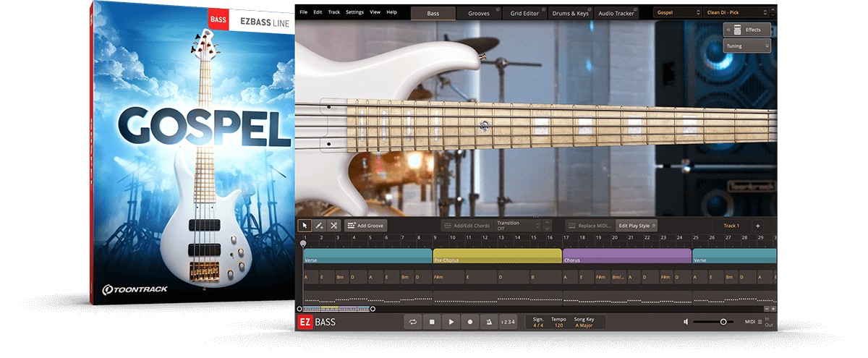Open Add/Edit Chords
The height and width of the screenshot is (358, 868).
point(467,226)
